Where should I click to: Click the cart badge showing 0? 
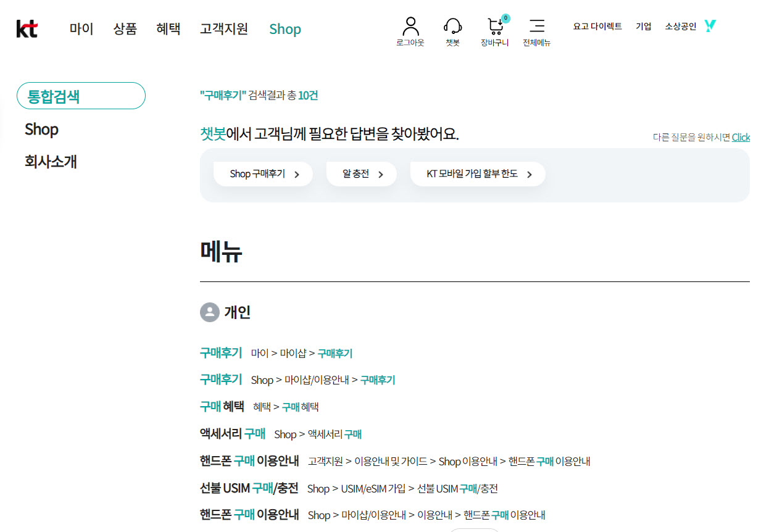(x=506, y=17)
